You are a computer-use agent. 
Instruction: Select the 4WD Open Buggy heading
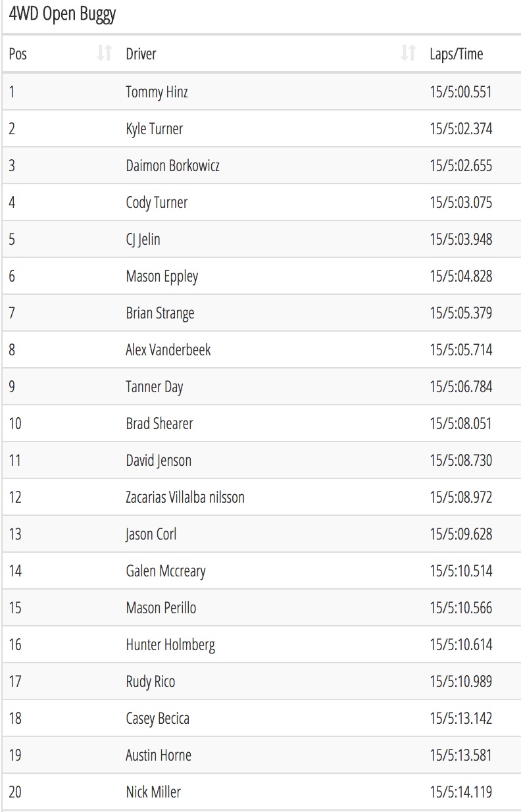tap(62, 15)
